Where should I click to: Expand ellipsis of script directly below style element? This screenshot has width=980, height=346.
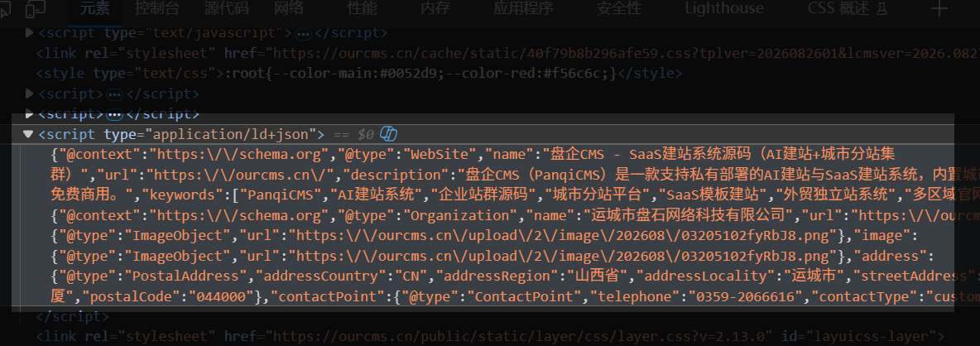coord(113,94)
